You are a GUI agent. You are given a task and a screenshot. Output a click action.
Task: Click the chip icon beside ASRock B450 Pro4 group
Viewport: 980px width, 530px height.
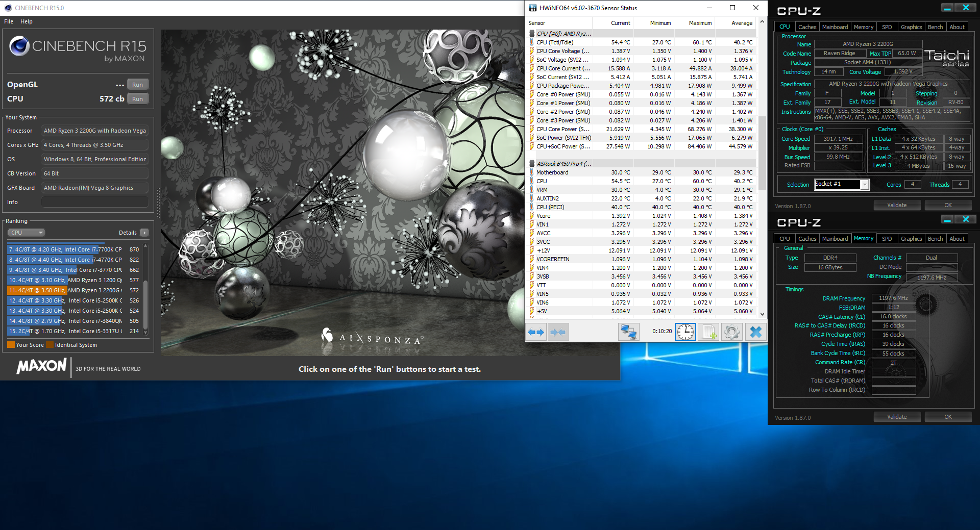[532, 164]
